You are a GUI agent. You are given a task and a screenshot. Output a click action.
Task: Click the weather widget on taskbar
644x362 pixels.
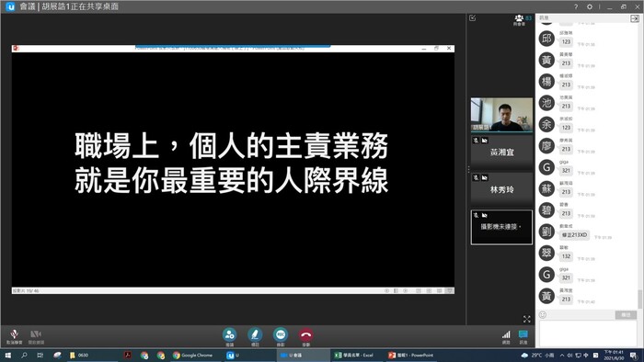click(x=538, y=355)
